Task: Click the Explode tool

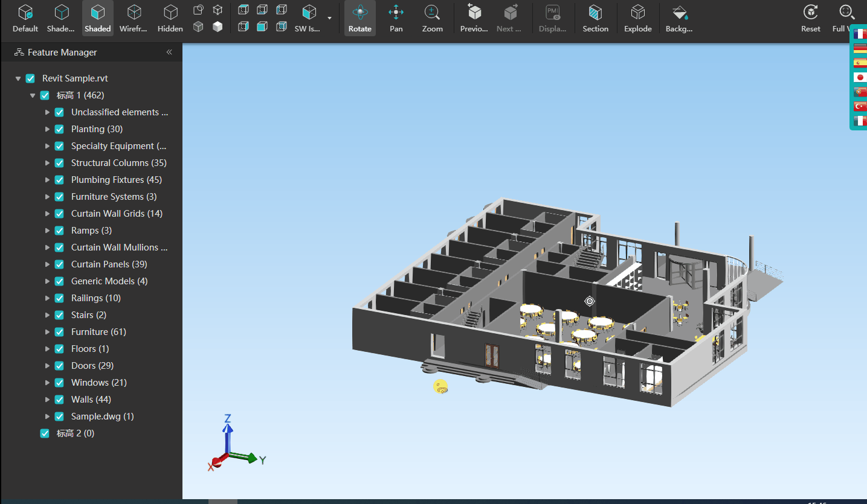Action: [638, 18]
